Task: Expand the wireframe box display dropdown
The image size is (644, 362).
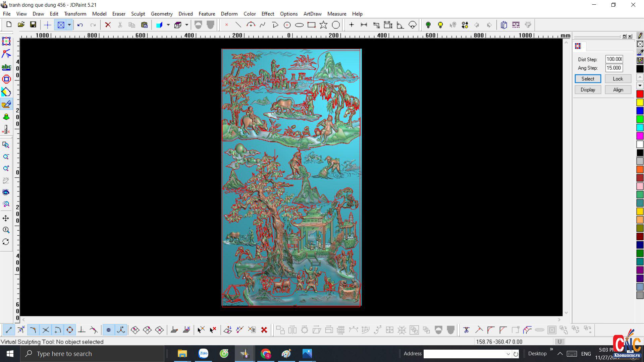Action: [x=186, y=25]
